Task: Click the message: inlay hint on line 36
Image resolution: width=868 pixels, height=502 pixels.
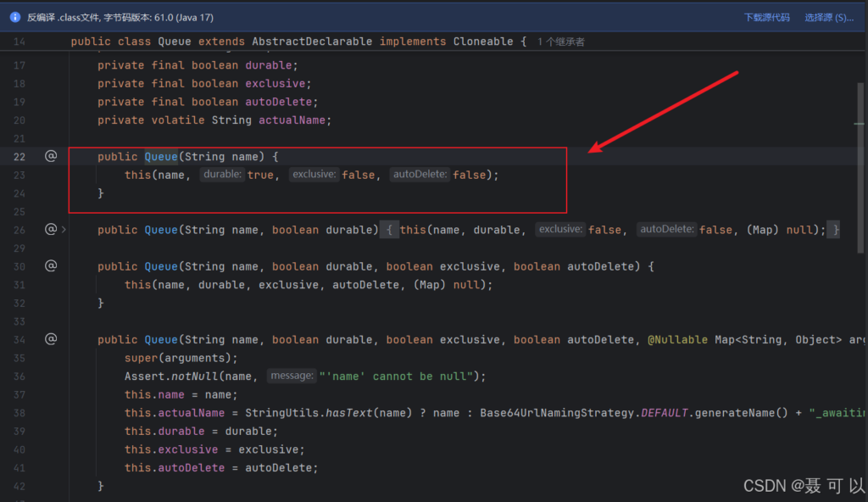Action: [x=291, y=376]
